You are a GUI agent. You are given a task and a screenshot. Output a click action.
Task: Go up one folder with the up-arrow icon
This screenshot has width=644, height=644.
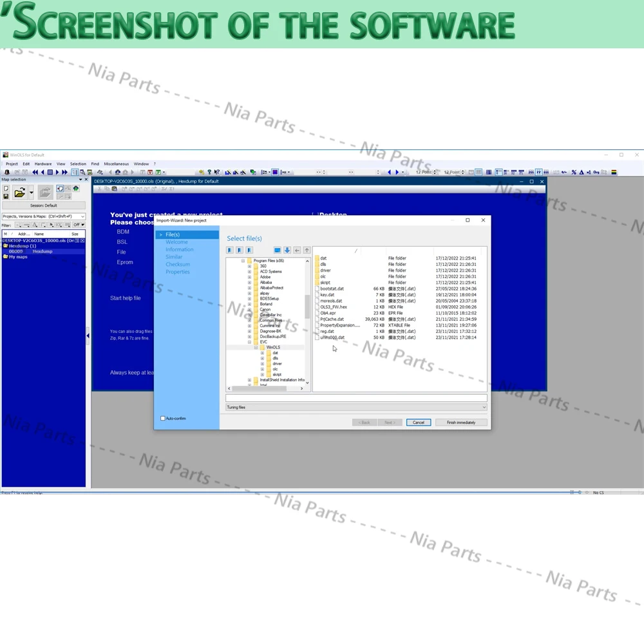pyautogui.click(x=307, y=250)
